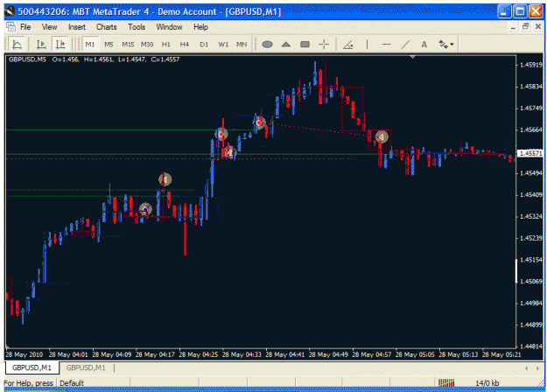The image size is (547, 392).
Task: Click the 14/0 kb connection status
Action: tap(487, 383)
